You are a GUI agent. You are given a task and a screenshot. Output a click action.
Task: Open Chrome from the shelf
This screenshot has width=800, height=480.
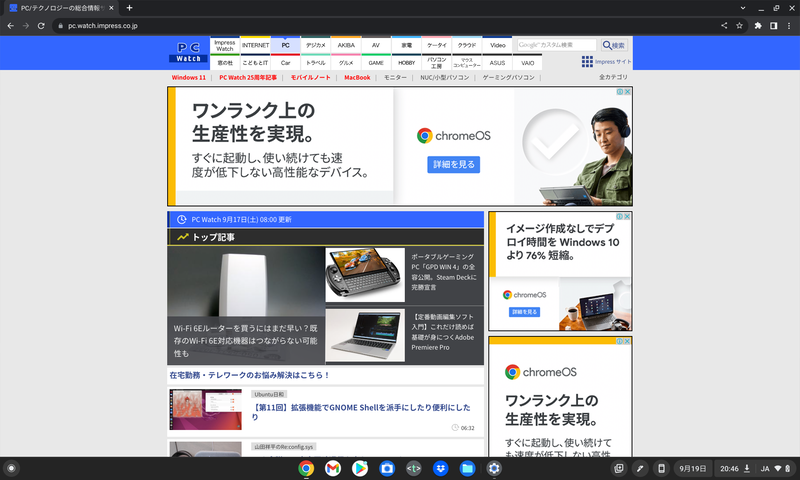[306, 468]
